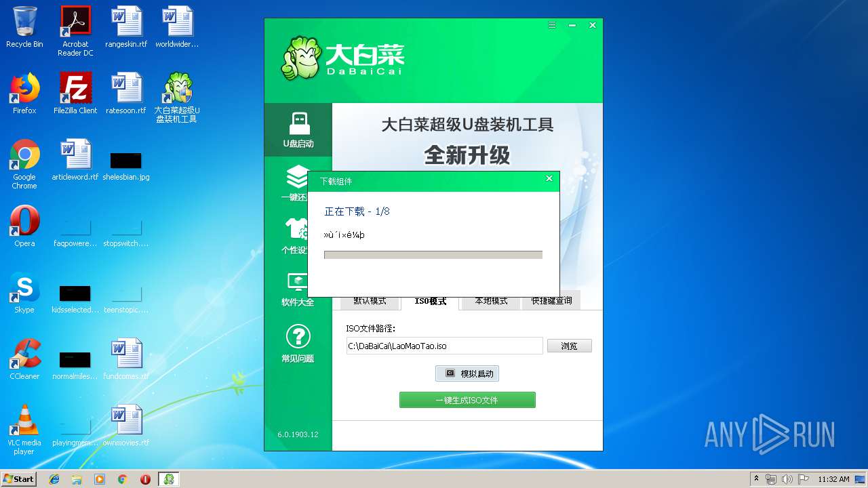Switch to the 本地模式 tab
The width and height of the screenshot is (868, 488).
coord(491,301)
